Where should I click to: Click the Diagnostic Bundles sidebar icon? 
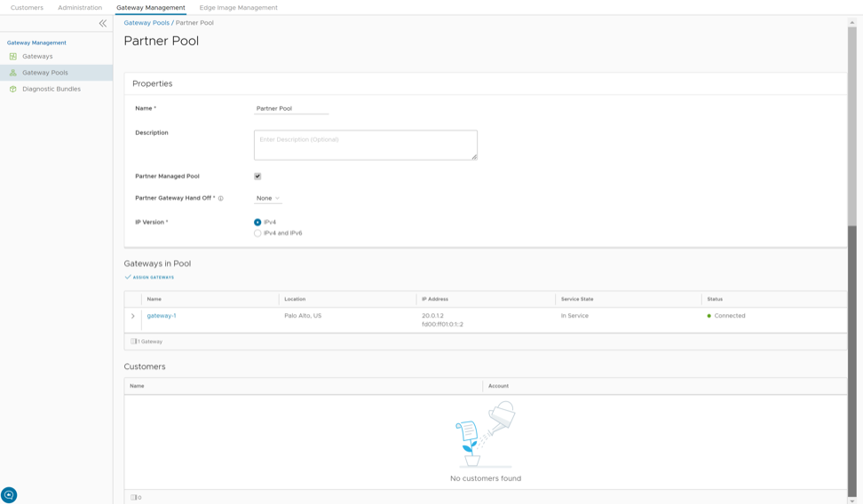tap(13, 90)
